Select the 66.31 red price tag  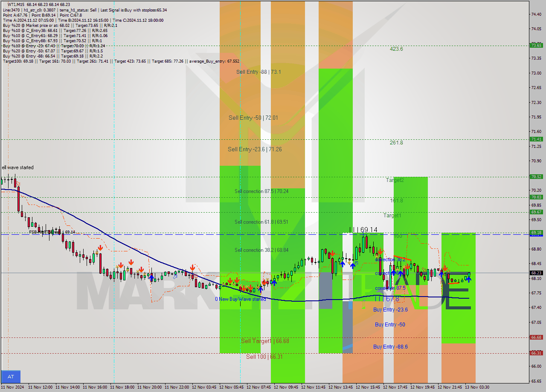tap(536, 353)
